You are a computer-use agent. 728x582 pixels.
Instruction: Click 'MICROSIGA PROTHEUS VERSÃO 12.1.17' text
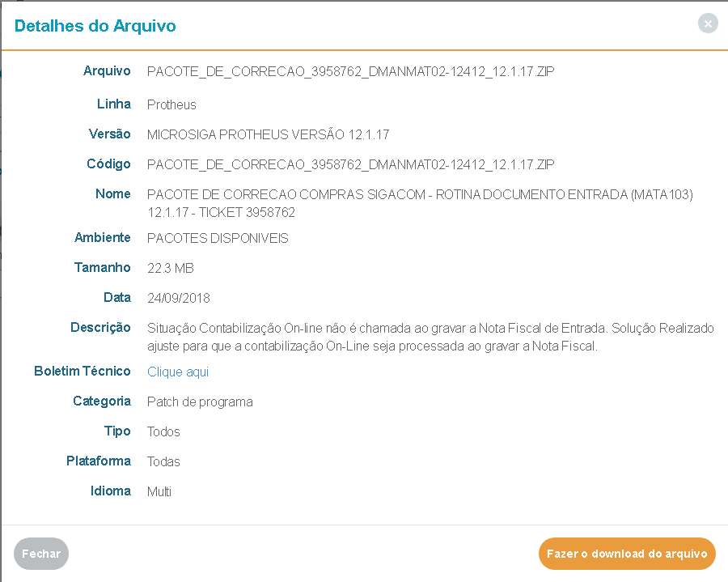[x=269, y=134]
